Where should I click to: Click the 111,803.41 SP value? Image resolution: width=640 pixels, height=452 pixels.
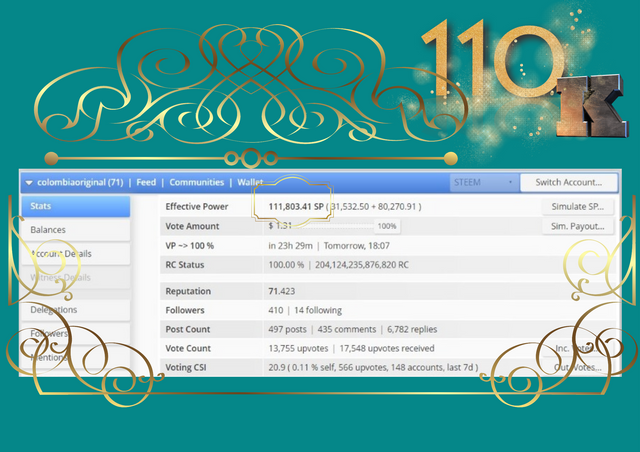click(296, 207)
